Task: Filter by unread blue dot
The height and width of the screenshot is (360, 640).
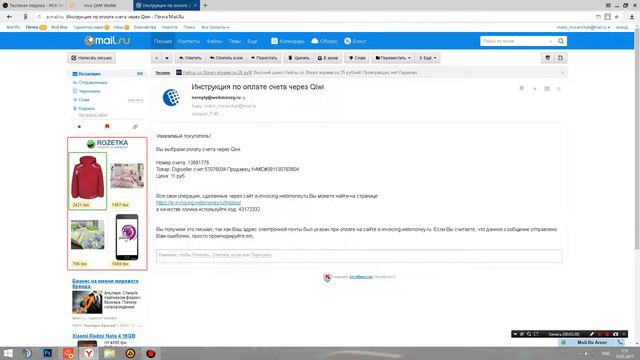Action: (79, 127)
